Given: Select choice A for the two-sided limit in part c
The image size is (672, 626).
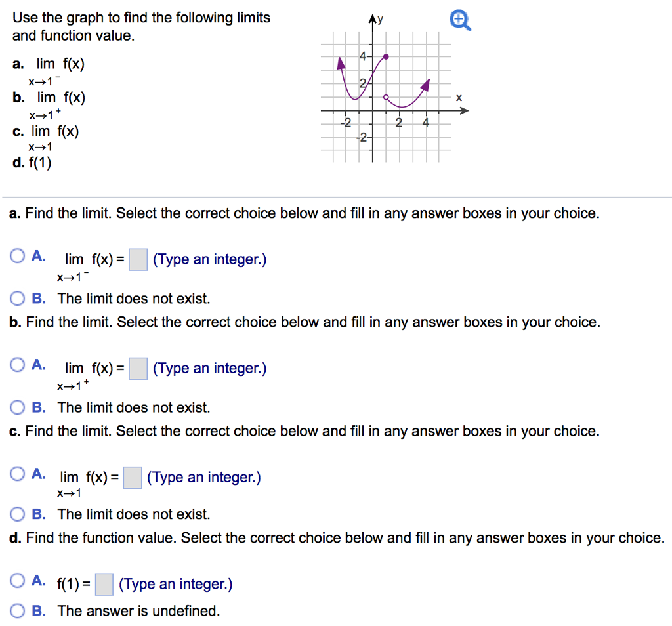Looking at the screenshot, I should (x=16, y=474).
